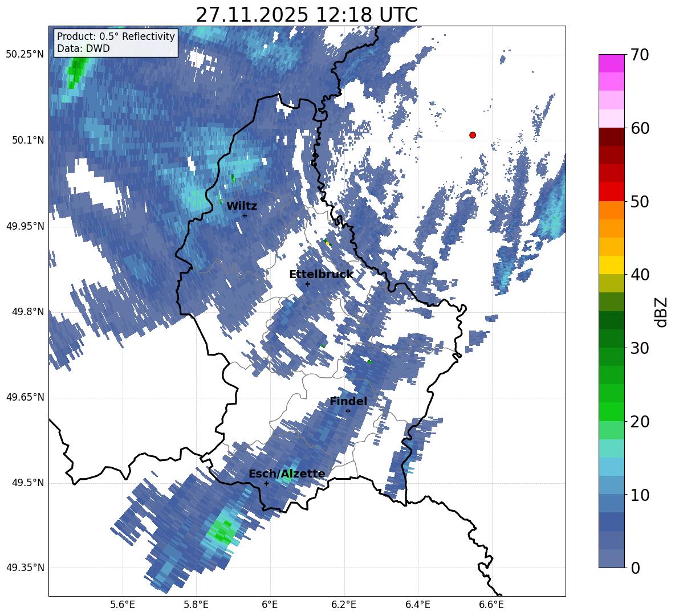This screenshot has width=675, height=616.
Task: Click the 50.25°N latitude label
Action: (x=26, y=55)
